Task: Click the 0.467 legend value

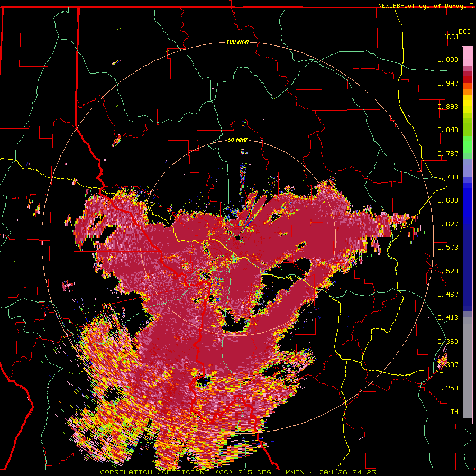Action: (448, 295)
